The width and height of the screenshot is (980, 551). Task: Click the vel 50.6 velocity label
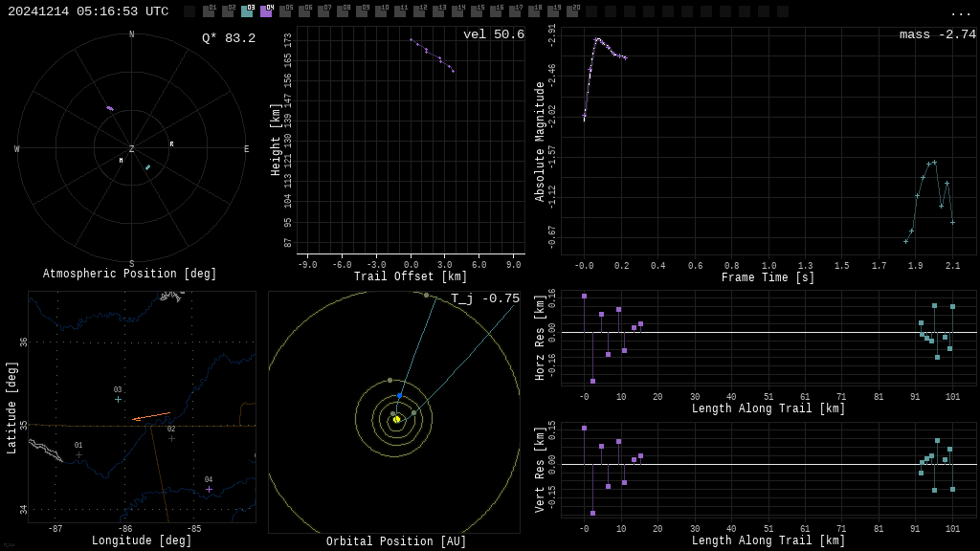[x=494, y=34]
